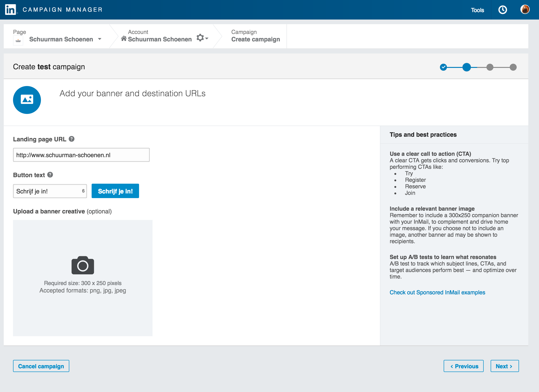
Task: Select the Create campaign breadcrumb
Action: [256, 39]
